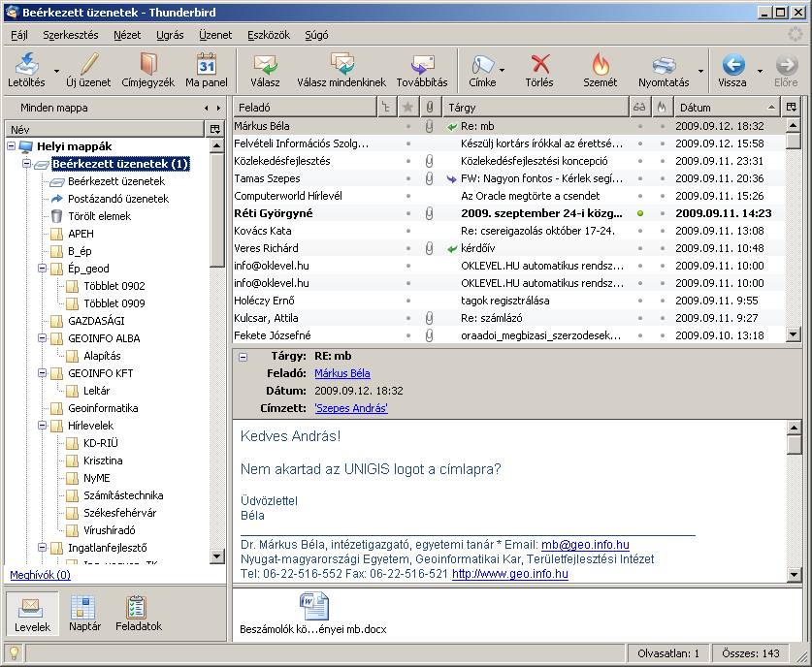Collapse the Helyi mappák tree node
Viewport: 812px width, 667px height.
(x=12, y=146)
